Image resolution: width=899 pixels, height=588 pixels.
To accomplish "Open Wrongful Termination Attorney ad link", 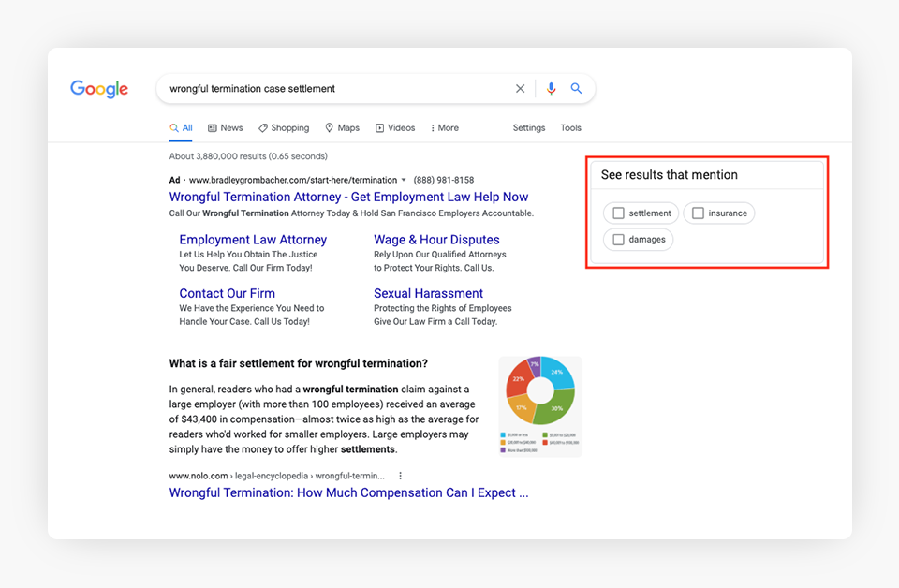I will [348, 198].
